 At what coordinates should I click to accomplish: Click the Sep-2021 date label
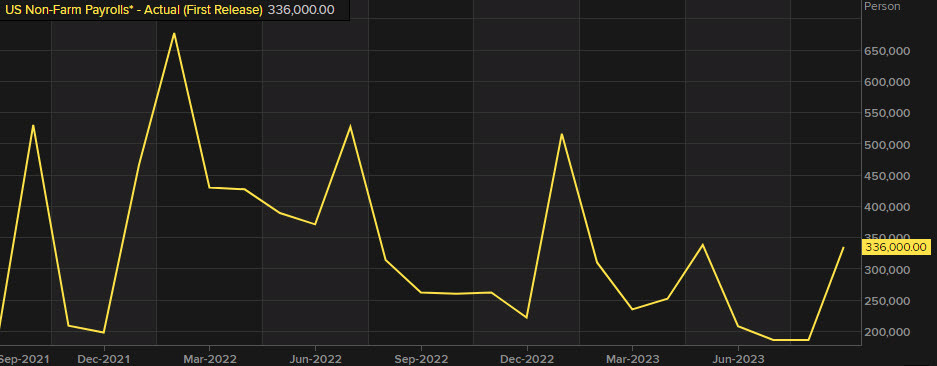25,359
